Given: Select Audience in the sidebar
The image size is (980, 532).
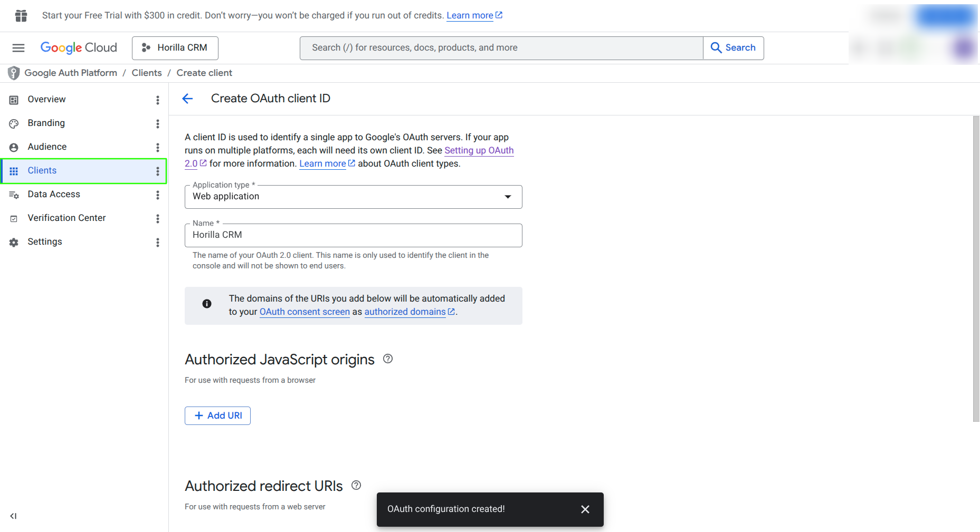Looking at the screenshot, I should click(x=47, y=147).
